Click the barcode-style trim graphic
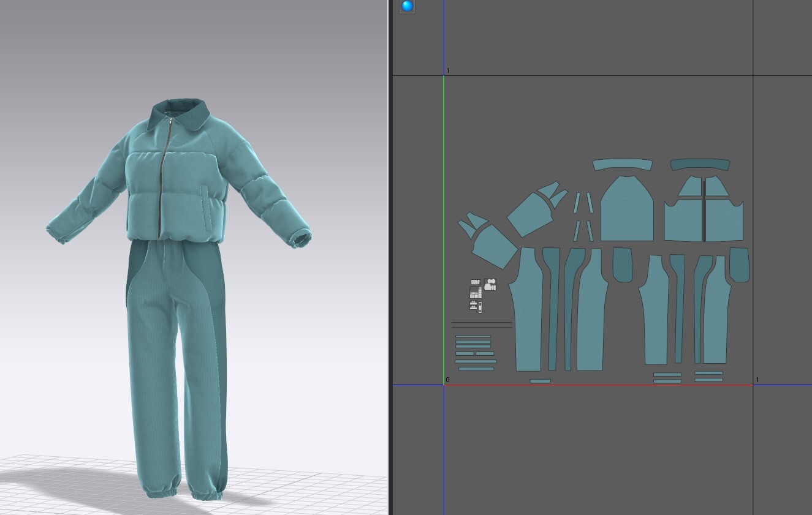Screen dimensions: 812x515 (476, 282)
